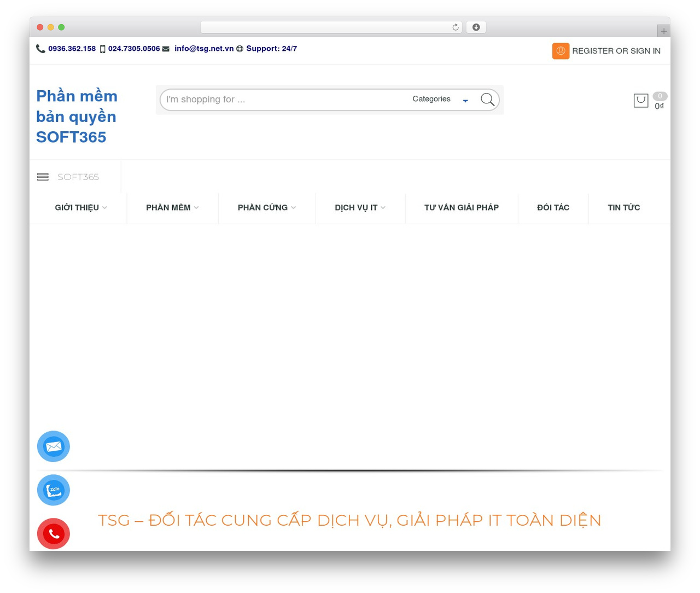700x593 pixels.
Task: Expand the DỊCH VỤ IT menu
Action: (x=360, y=207)
